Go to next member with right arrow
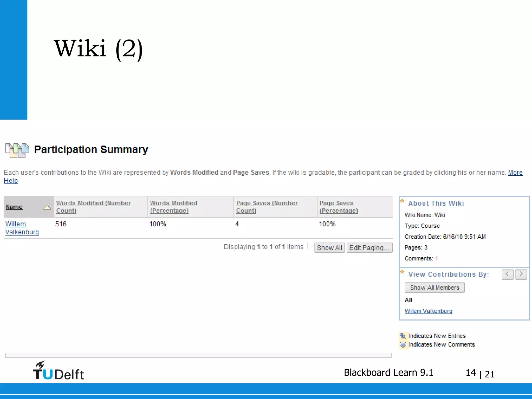The height and width of the screenshot is (399, 532). pos(521,274)
